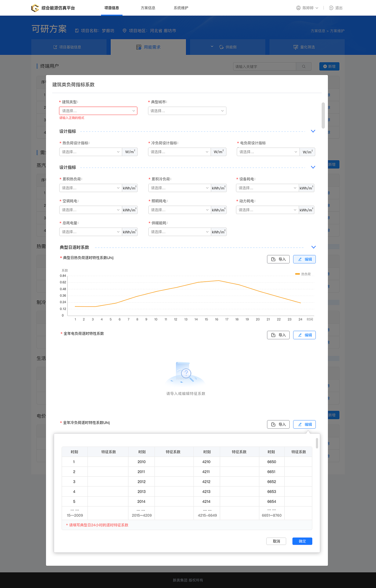The height and width of the screenshot is (588, 376).
Task: Open the 累积冷负荷 dropdown
Action: (179, 188)
